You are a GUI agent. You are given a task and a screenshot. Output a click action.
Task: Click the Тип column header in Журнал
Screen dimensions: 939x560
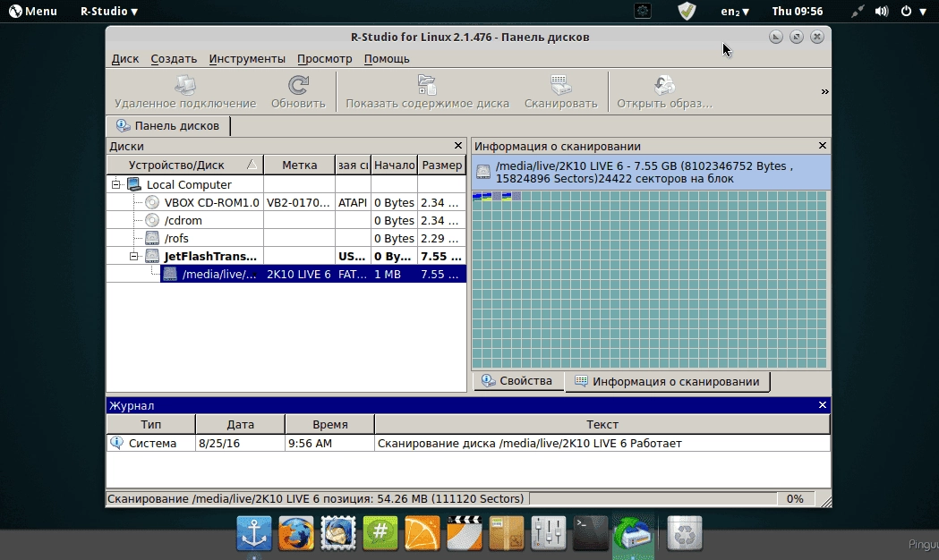pyautogui.click(x=151, y=424)
